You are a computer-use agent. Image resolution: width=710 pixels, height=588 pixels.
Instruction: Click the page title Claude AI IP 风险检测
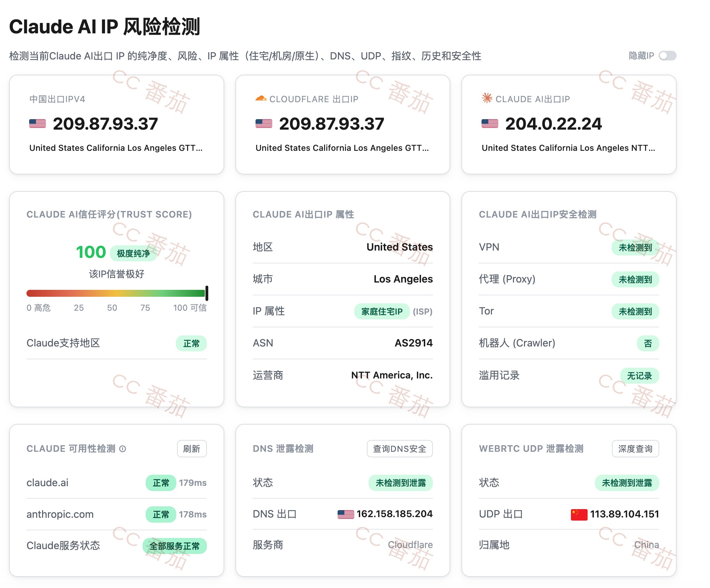point(104,26)
